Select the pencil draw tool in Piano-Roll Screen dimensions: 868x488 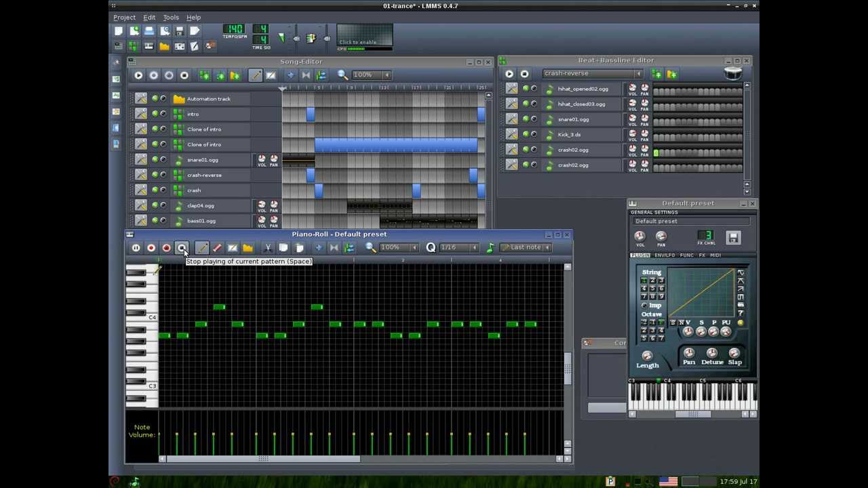coord(202,247)
